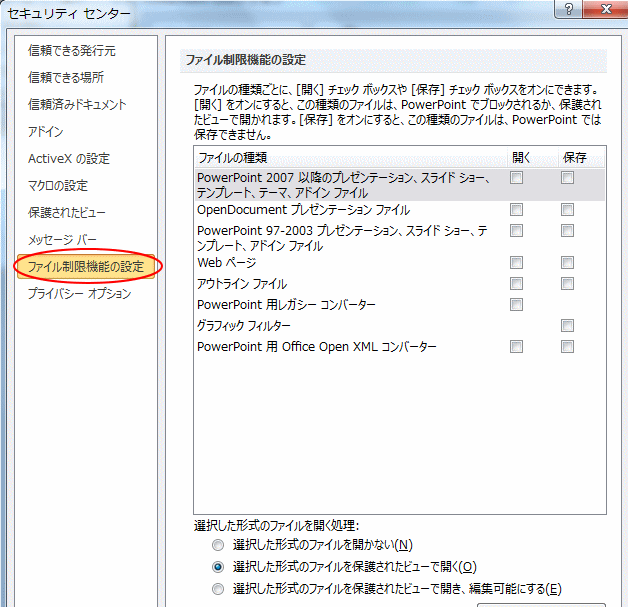
Task: Check 保存 for PowerPoint 97-2003 files
Action: point(567,231)
